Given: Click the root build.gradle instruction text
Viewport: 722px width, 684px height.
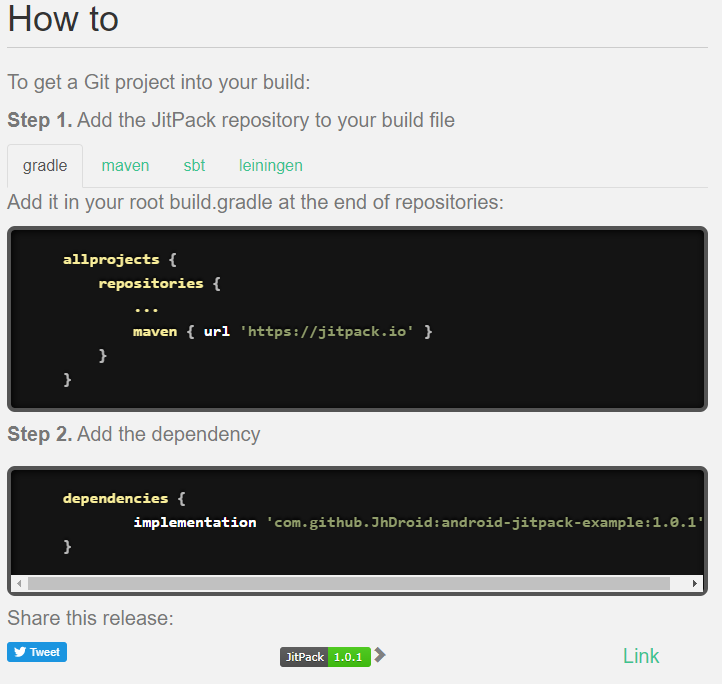Looking at the screenshot, I should coord(256,203).
